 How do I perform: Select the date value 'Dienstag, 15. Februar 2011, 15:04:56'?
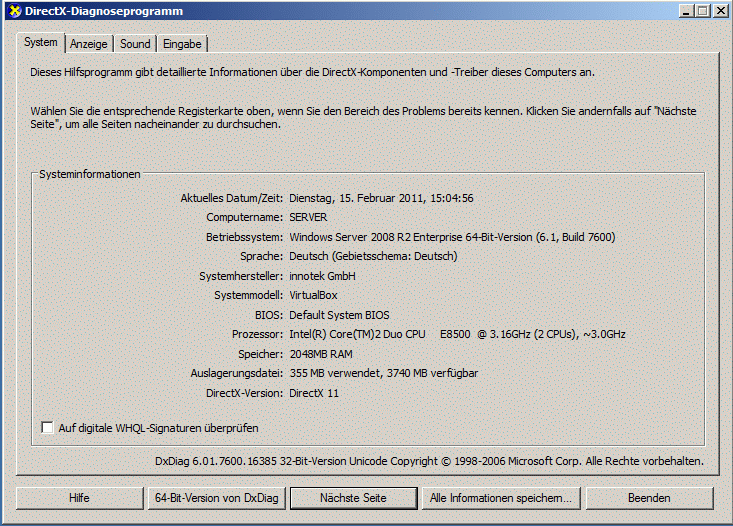(x=381, y=198)
